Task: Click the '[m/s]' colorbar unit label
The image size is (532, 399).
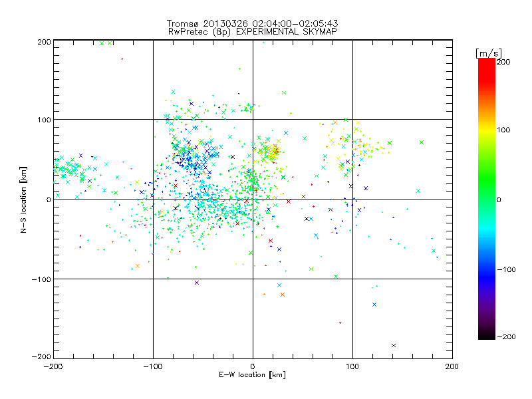Action: (488, 53)
